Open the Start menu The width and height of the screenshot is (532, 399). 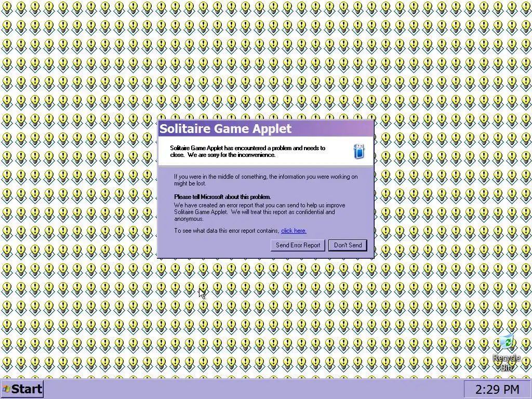point(22,389)
